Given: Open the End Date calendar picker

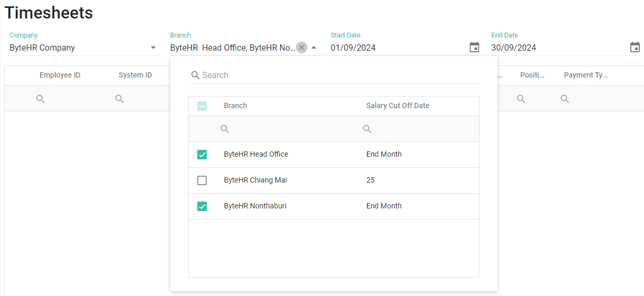Looking at the screenshot, I should click(x=635, y=47).
